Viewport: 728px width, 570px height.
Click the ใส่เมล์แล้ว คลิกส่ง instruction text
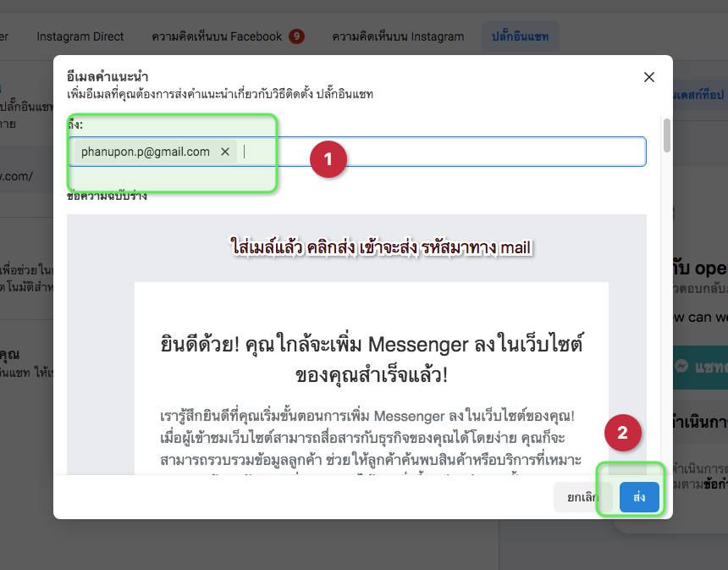(x=381, y=247)
